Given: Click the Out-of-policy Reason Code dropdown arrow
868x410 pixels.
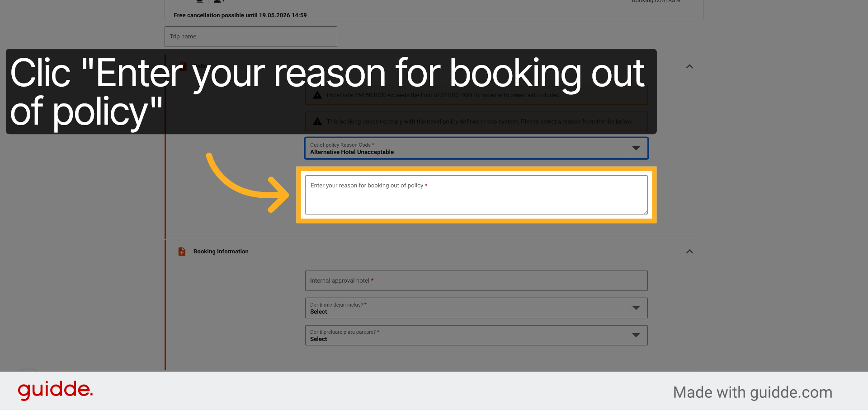Looking at the screenshot, I should coord(636,149).
